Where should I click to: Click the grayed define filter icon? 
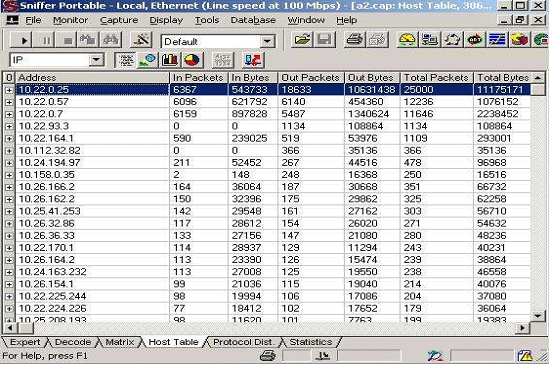coord(223,60)
